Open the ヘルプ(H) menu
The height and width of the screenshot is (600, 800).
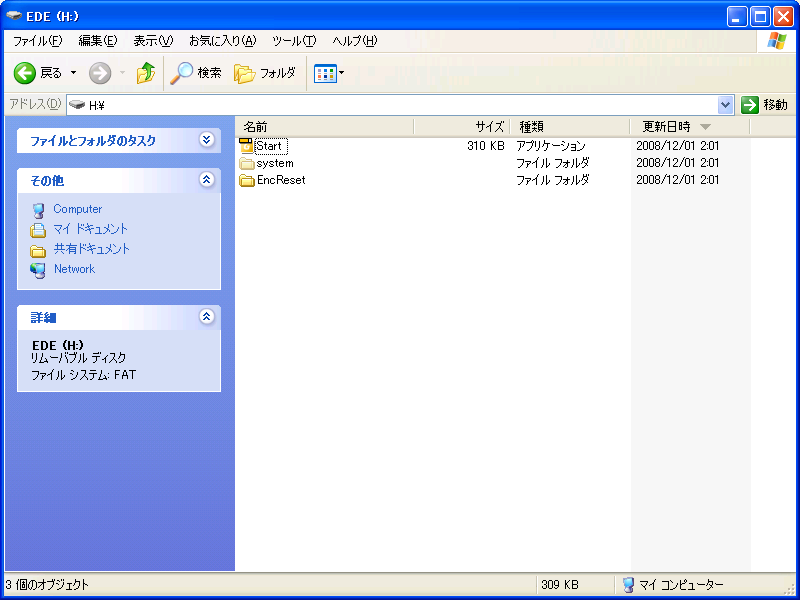point(355,41)
